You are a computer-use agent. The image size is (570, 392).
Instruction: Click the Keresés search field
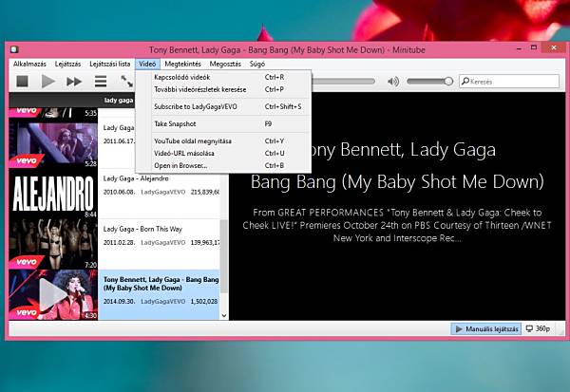click(509, 81)
